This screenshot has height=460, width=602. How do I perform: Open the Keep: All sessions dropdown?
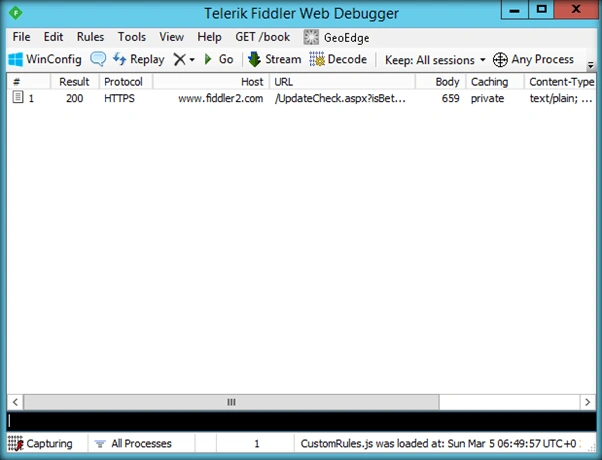click(x=435, y=60)
